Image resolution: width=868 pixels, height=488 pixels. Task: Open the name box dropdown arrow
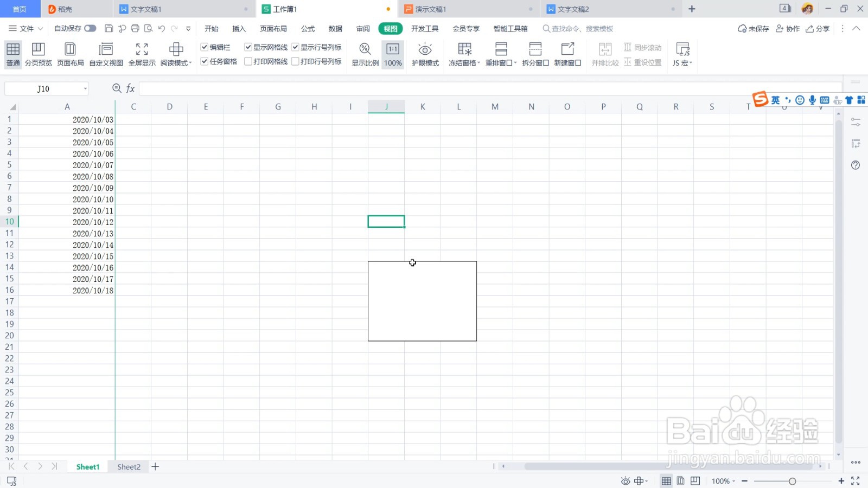85,89
